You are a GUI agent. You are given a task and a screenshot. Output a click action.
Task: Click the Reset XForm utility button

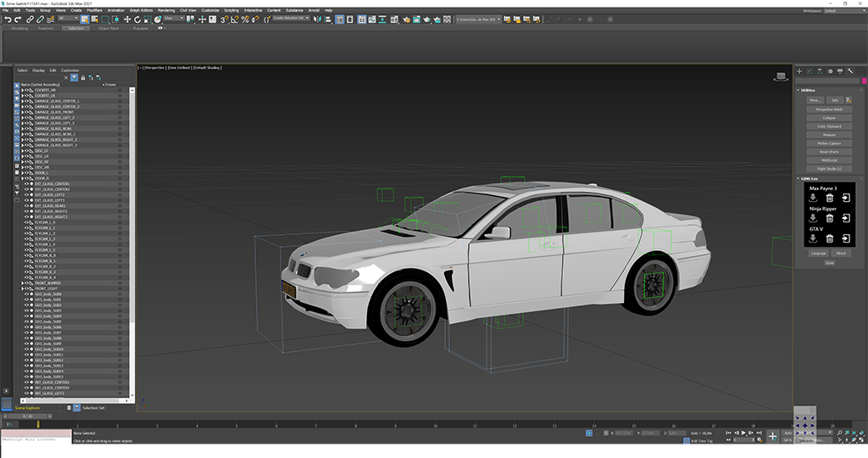point(829,152)
